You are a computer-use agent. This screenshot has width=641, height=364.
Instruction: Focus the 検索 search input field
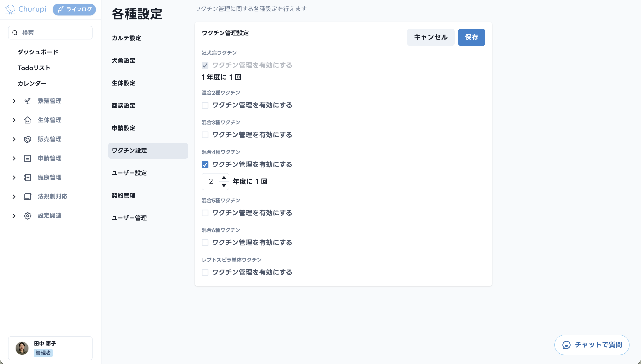(50, 33)
